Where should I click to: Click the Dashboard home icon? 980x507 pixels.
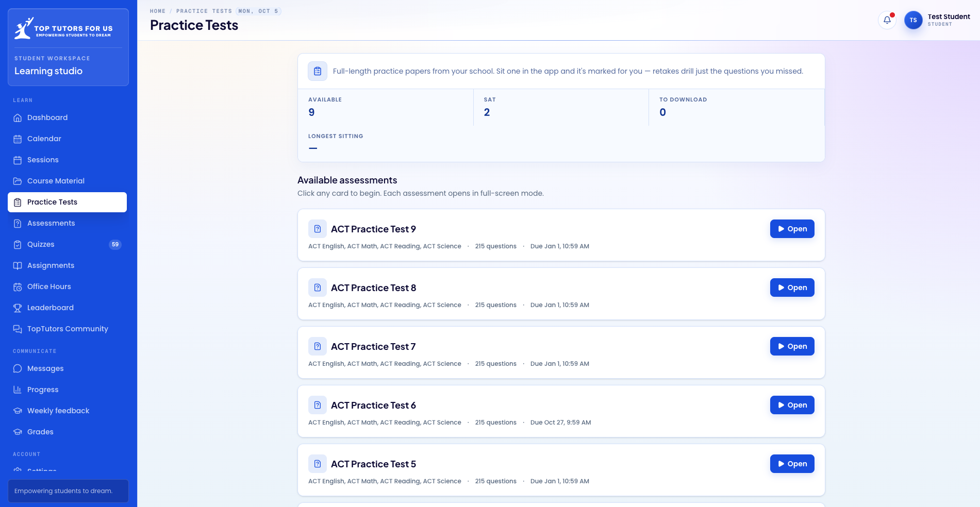(x=18, y=118)
